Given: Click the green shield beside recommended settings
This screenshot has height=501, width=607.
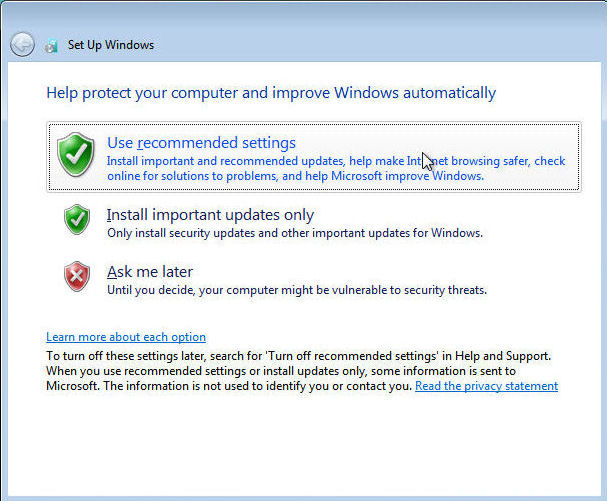Looking at the screenshot, I should pos(76,154).
